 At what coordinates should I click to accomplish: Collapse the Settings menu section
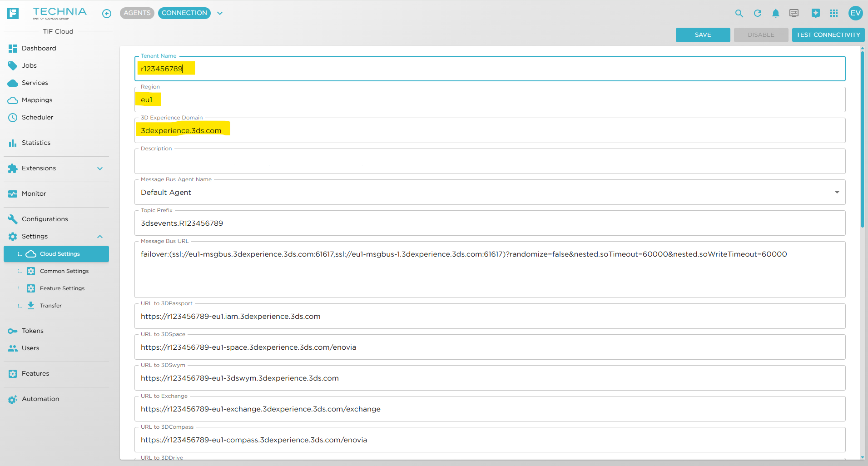[x=100, y=237]
